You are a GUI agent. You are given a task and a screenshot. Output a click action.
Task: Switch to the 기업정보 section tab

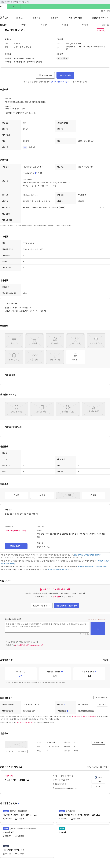(x=105, y=25)
